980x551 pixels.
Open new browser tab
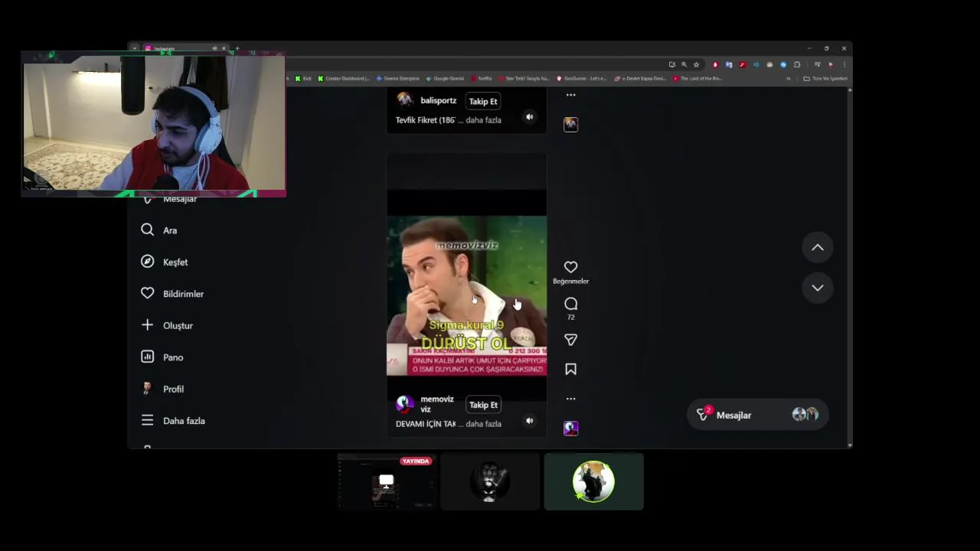pos(237,48)
